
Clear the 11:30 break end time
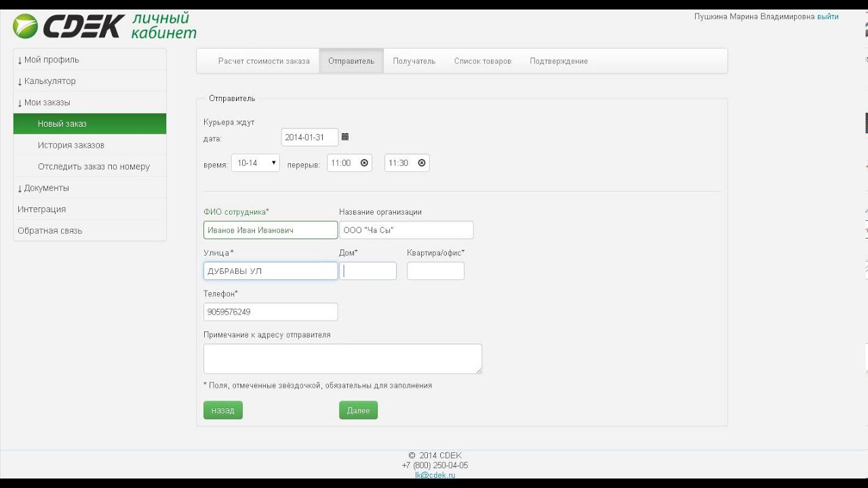click(x=422, y=163)
